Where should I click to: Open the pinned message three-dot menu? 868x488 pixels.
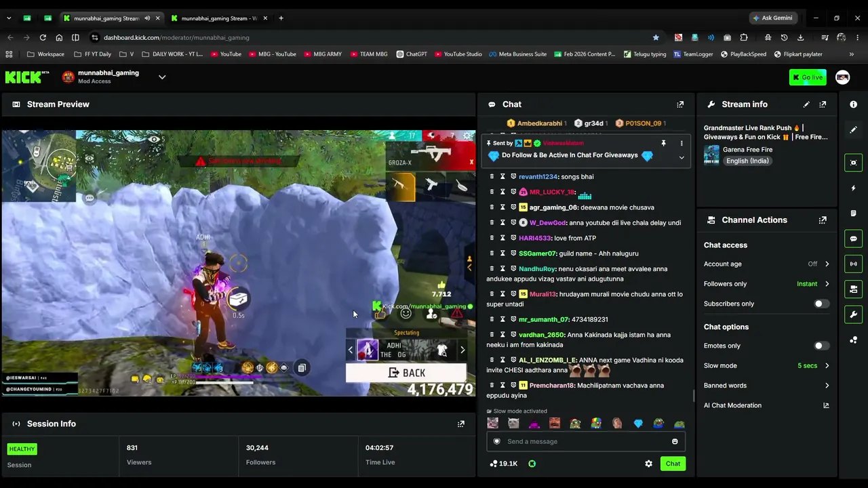(682, 144)
